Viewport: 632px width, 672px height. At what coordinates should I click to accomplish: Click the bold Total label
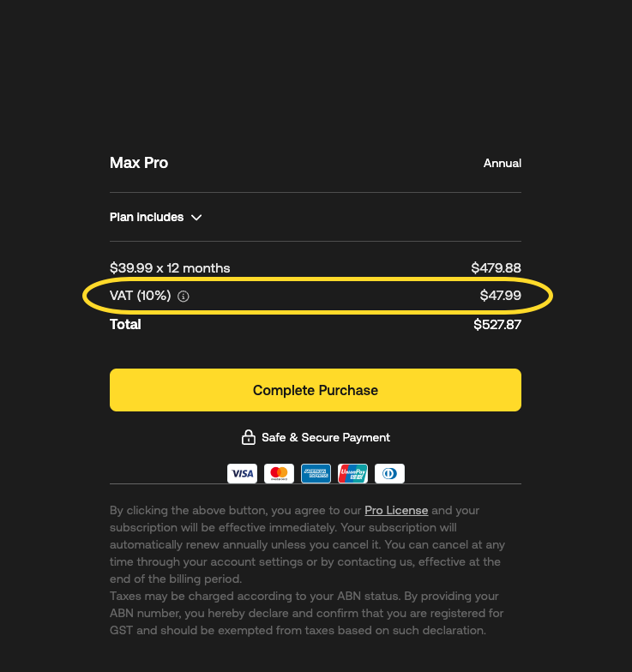[125, 324]
